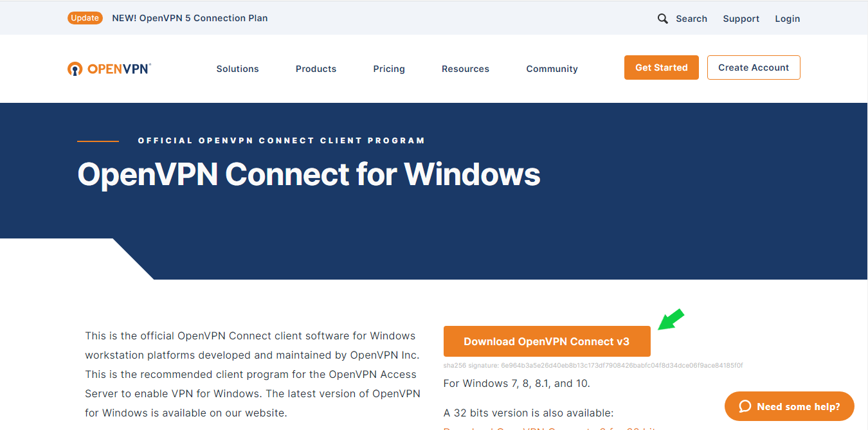Click the Get Started button
The width and height of the screenshot is (868, 430).
coord(662,67)
